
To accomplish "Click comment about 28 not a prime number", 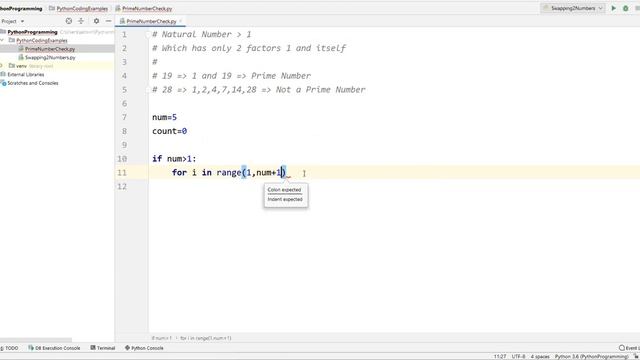I will [259, 90].
